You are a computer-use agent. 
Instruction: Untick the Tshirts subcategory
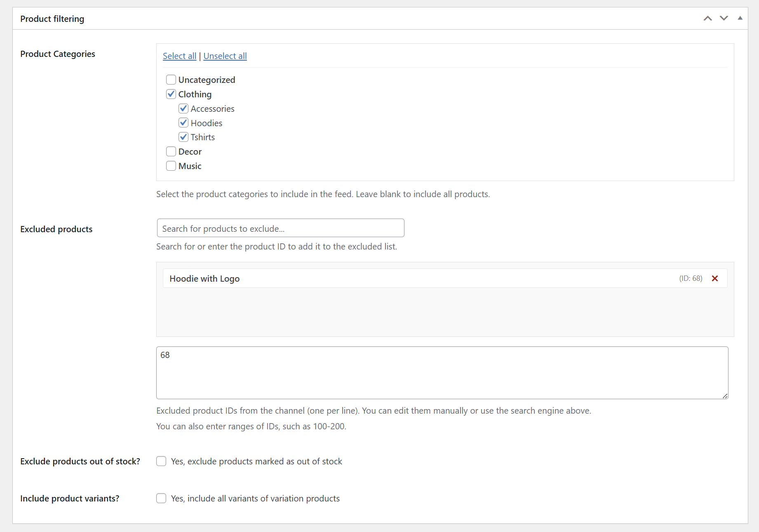pyautogui.click(x=183, y=137)
